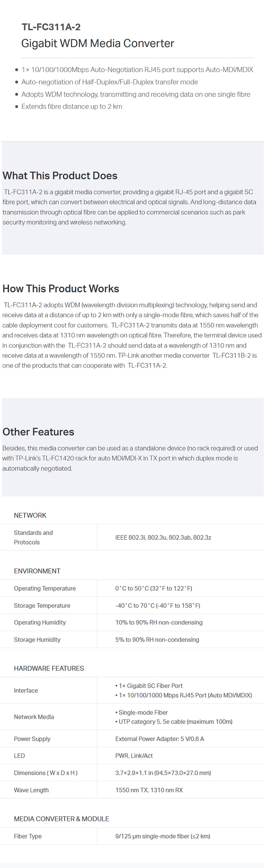Click the IEEE 802.3i, 802.3u value text
This screenshot has height=868, width=264.
(x=163, y=537)
